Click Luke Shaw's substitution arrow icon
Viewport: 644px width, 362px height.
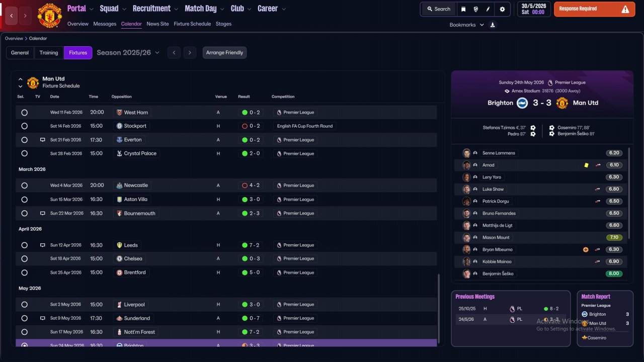pos(598,189)
